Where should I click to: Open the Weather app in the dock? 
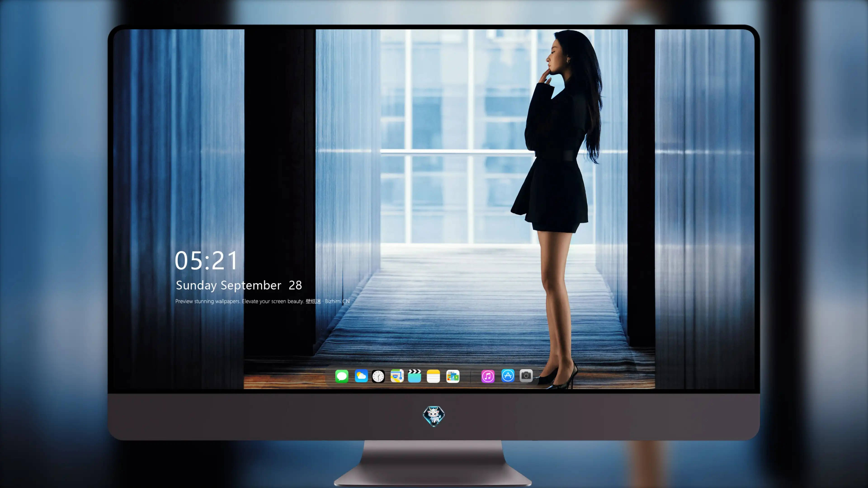click(361, 376)
